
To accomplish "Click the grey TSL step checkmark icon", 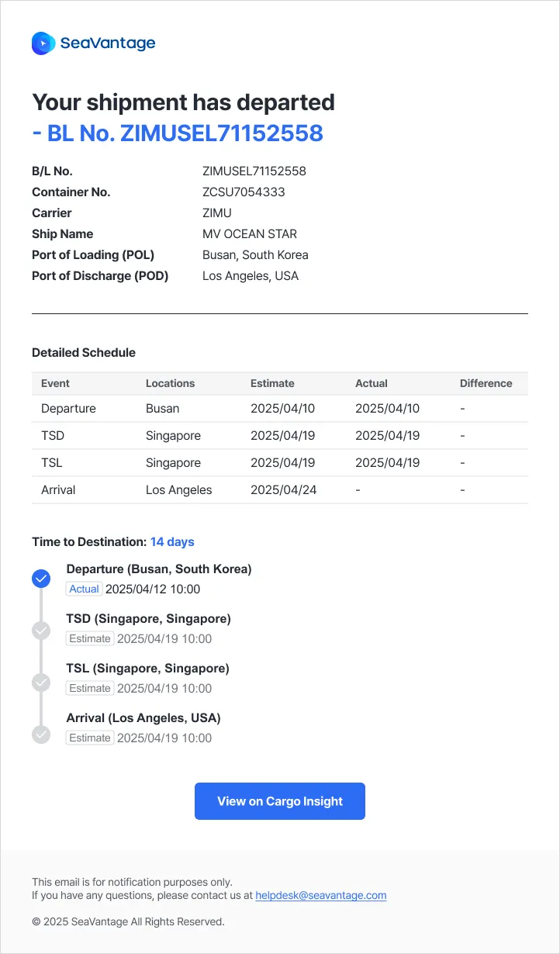I will [x=41, y=683].
